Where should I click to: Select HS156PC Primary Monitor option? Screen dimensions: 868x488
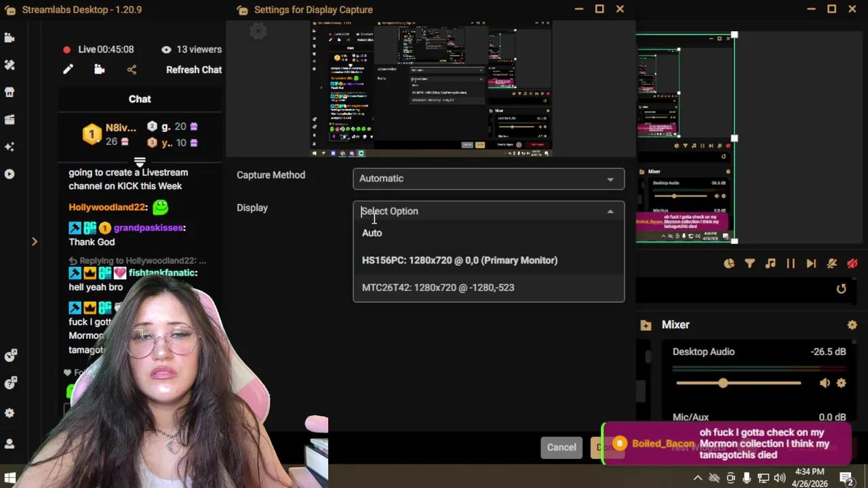point(488,260)
